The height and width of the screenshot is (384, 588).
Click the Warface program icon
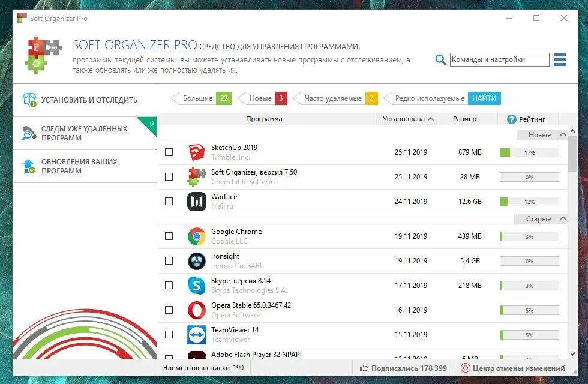pos(197,202)
